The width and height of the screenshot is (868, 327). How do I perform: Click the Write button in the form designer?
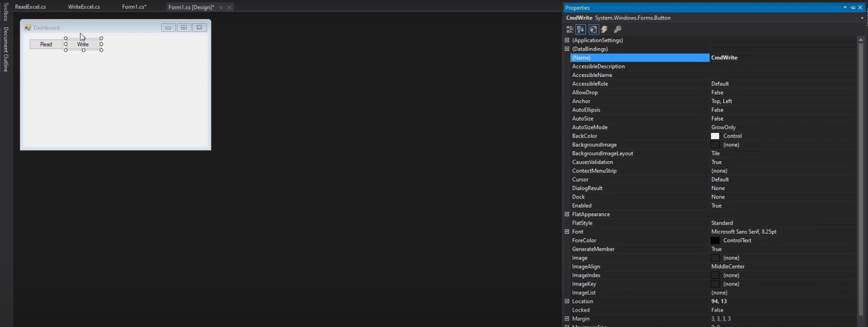83,44
